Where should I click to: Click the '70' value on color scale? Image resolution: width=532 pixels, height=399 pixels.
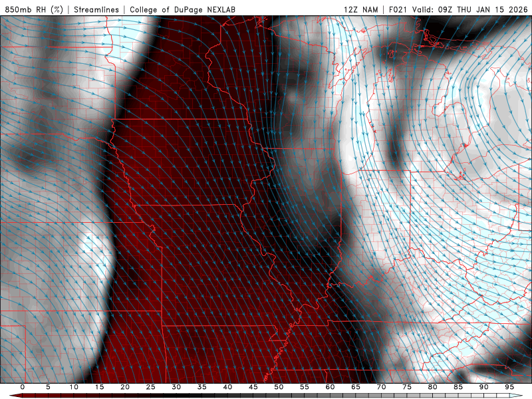click(x=381, y=387)
